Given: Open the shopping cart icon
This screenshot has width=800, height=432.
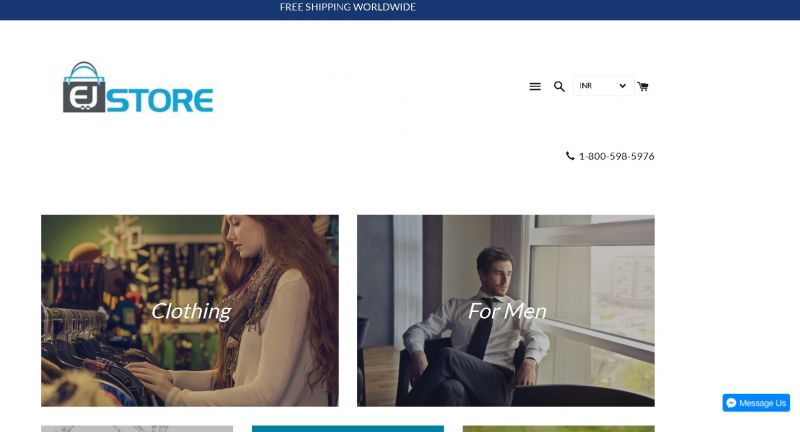Looking at the screenshot, I should pyautogui.click(x=643, y=86).
